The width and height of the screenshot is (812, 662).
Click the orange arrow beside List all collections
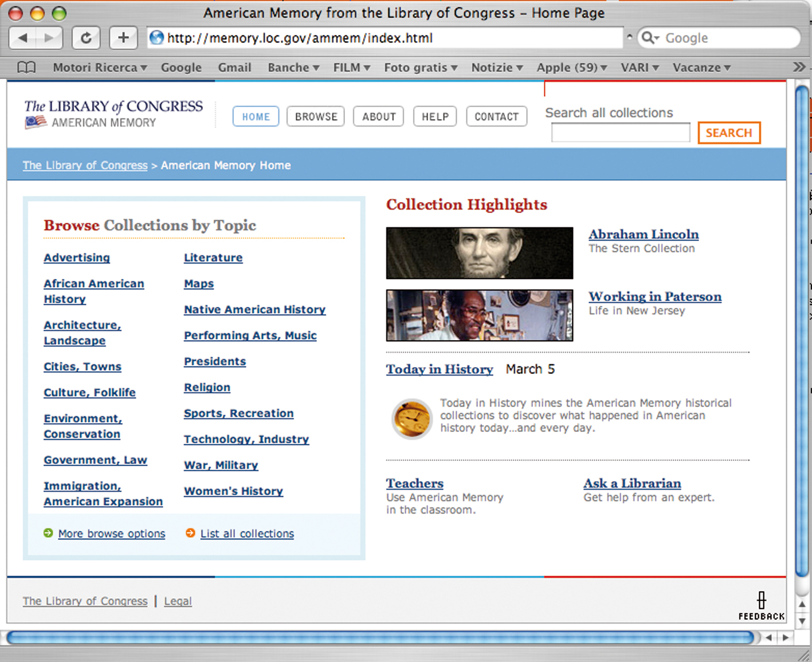click(190, 533)
